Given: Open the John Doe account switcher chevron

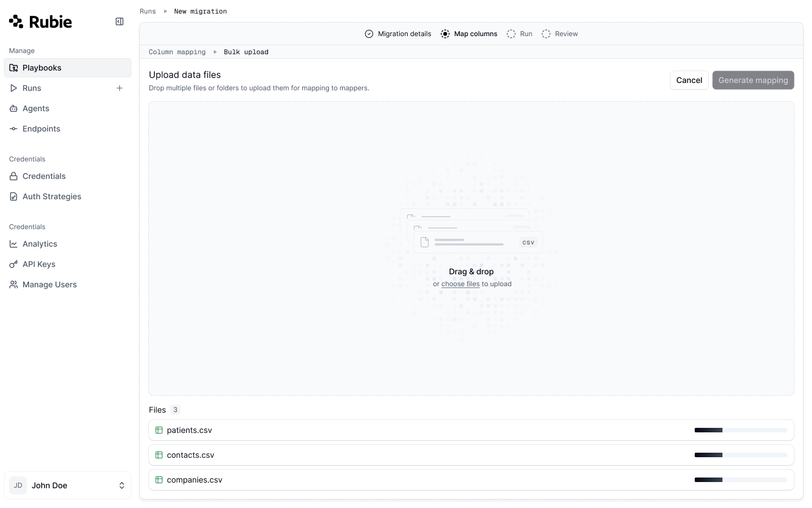Looking at the screenshot, I should click(122, 485).
